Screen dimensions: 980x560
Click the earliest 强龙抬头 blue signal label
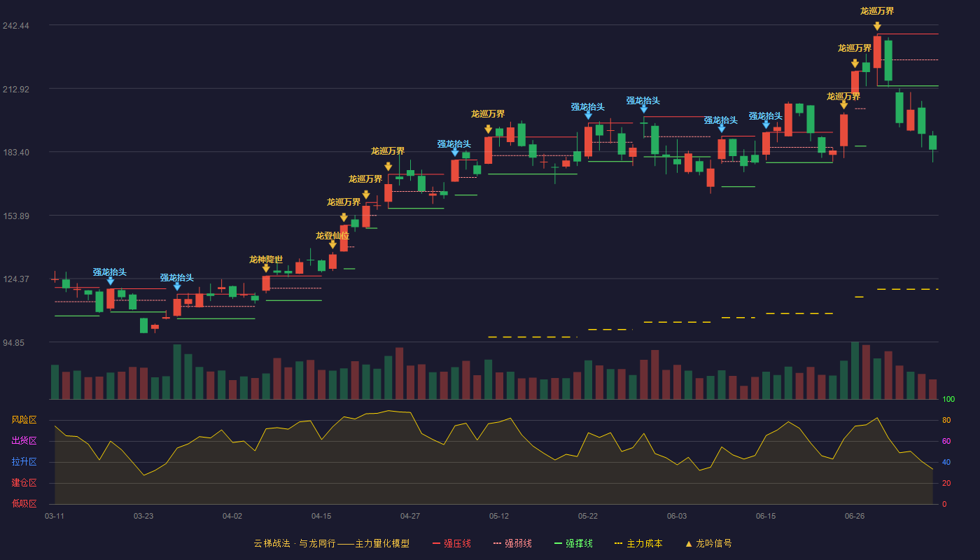tap(110, 272)
